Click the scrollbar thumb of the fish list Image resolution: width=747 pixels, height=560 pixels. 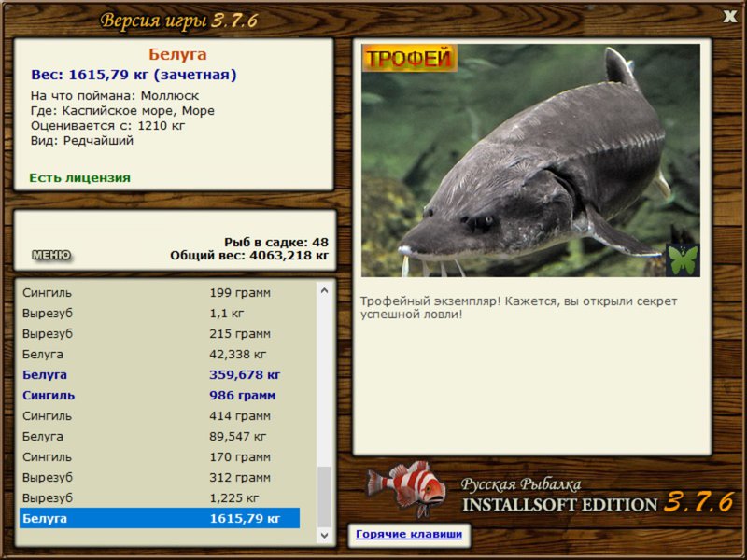click(x=324, y=497)
